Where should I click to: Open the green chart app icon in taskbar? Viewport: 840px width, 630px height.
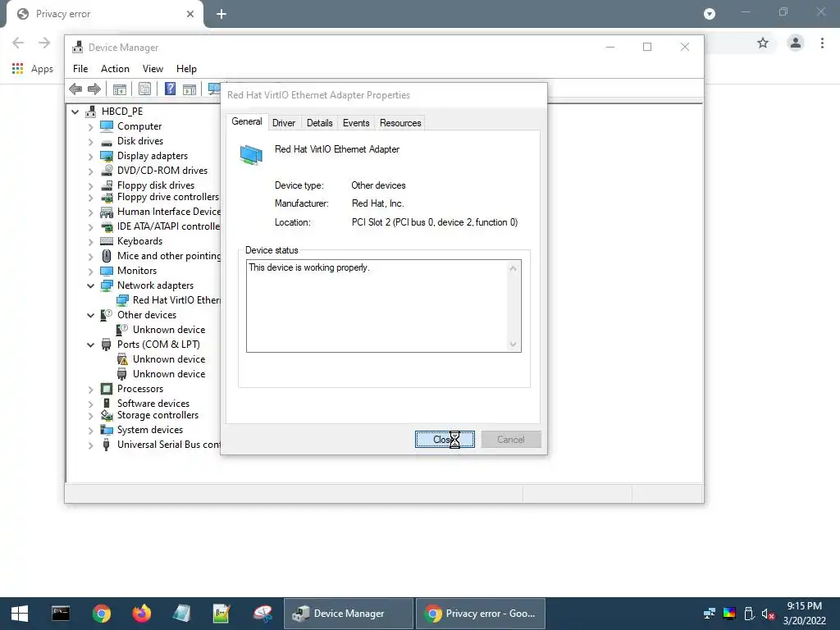(221, 614)
